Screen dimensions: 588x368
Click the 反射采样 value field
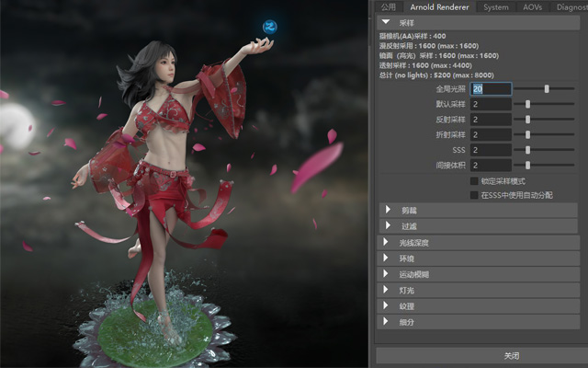point(491,120)
